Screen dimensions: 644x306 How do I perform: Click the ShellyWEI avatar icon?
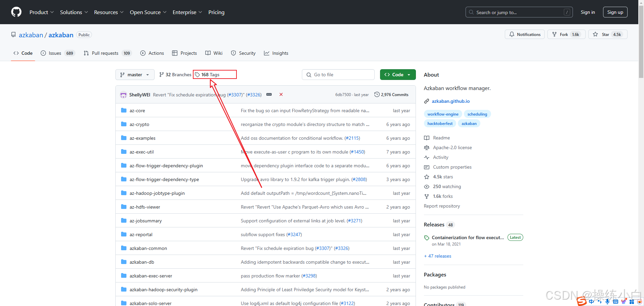(x=123, y=95)
